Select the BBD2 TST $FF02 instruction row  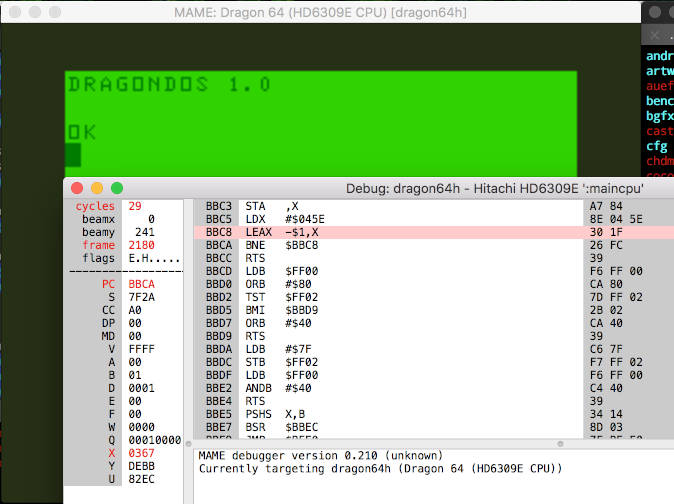[434, 297]
